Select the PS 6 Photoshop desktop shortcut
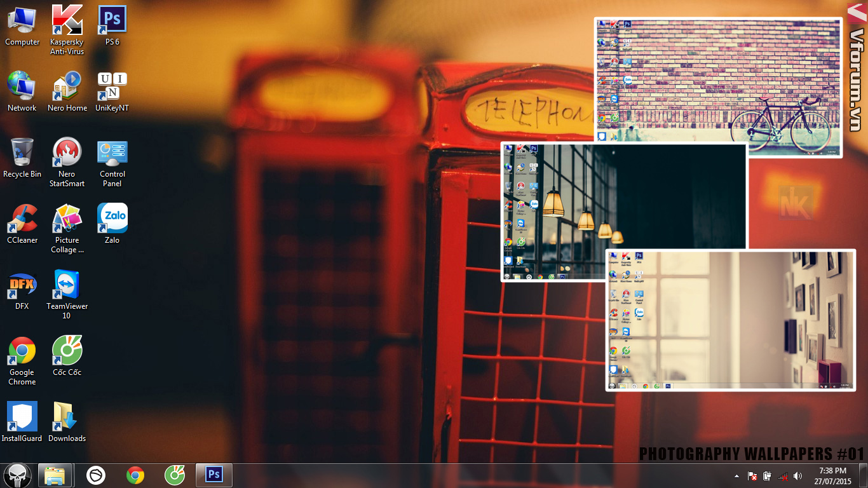This screenshot has height=488, width=868. pyautogui.click(x=112, y=26)
